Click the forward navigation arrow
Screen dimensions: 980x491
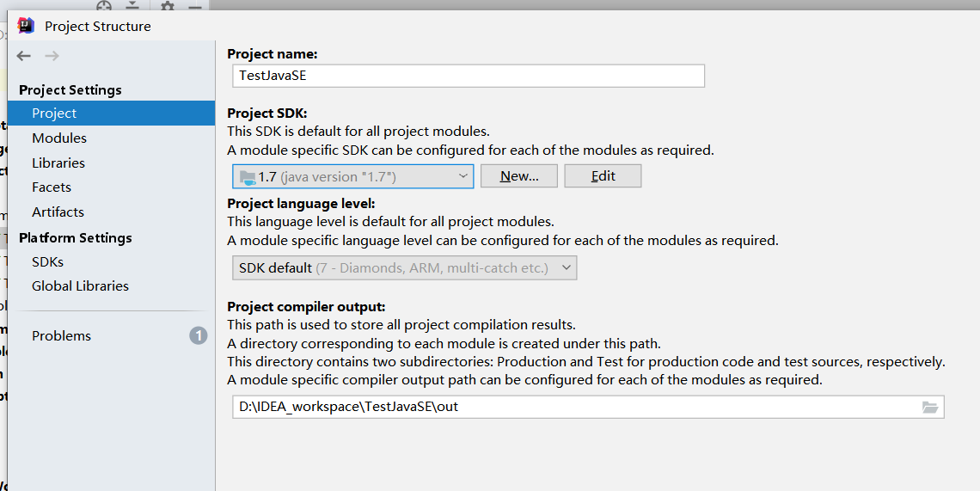(52, 56)
